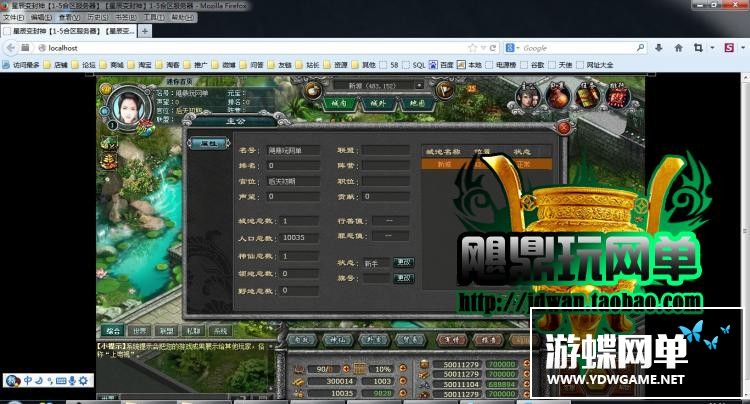750x404 pixels.
Task: Click the input method microphone icon
Action: click(x=72, y=381)
